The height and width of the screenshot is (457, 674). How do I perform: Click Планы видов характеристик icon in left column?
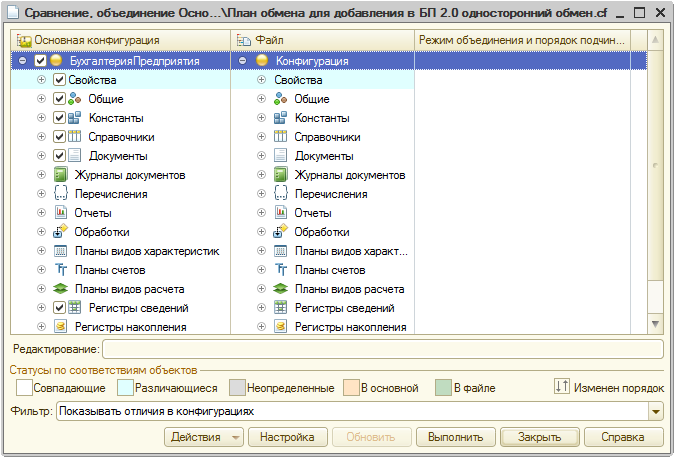tap(61, 251)
